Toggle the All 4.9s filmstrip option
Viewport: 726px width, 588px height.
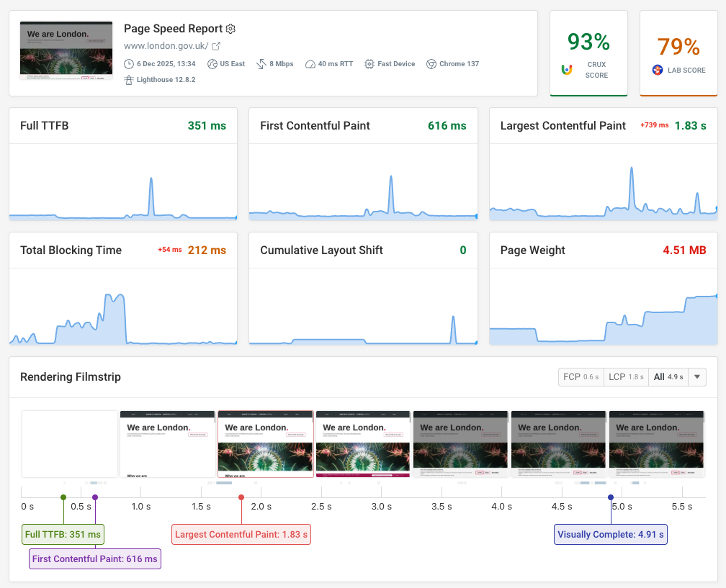tap(668, 376)
